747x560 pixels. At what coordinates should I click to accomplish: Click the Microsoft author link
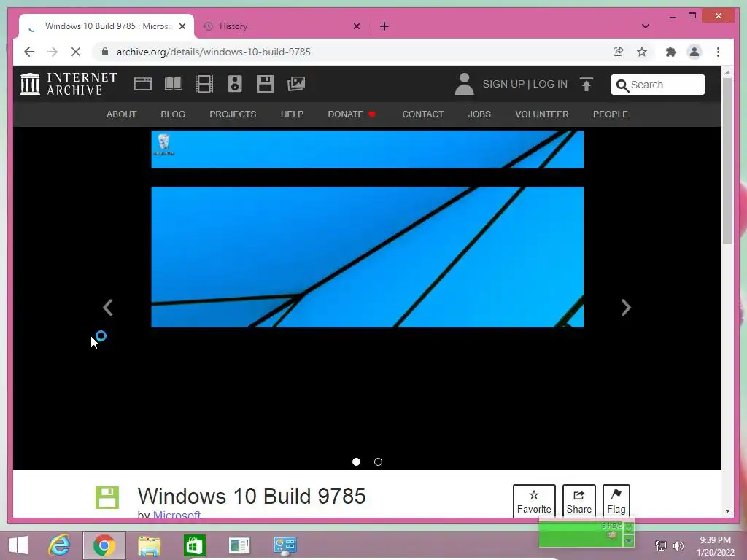(x=177, y=514)
